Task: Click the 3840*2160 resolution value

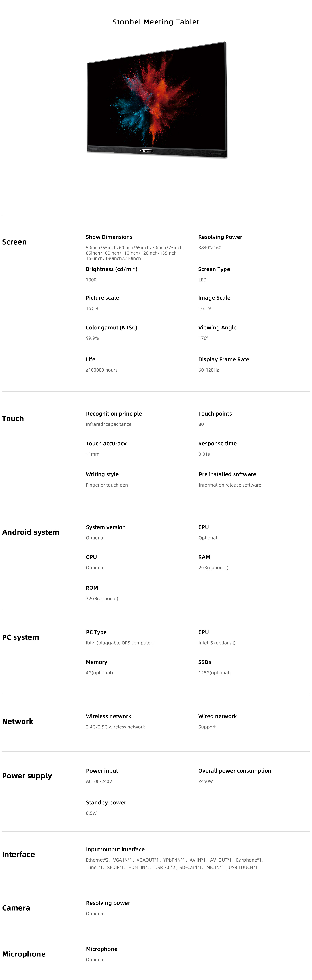Action: pos(210,248)
